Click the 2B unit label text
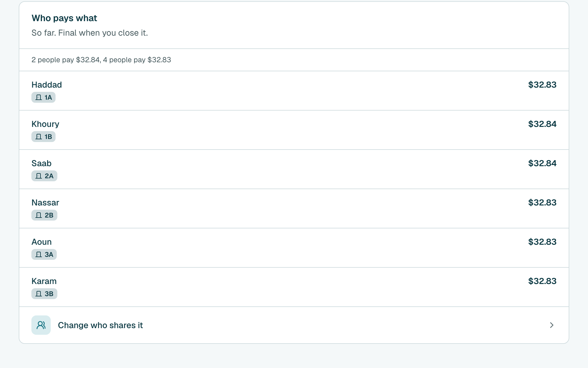This screenshot has height=368, width=588. 49,215
